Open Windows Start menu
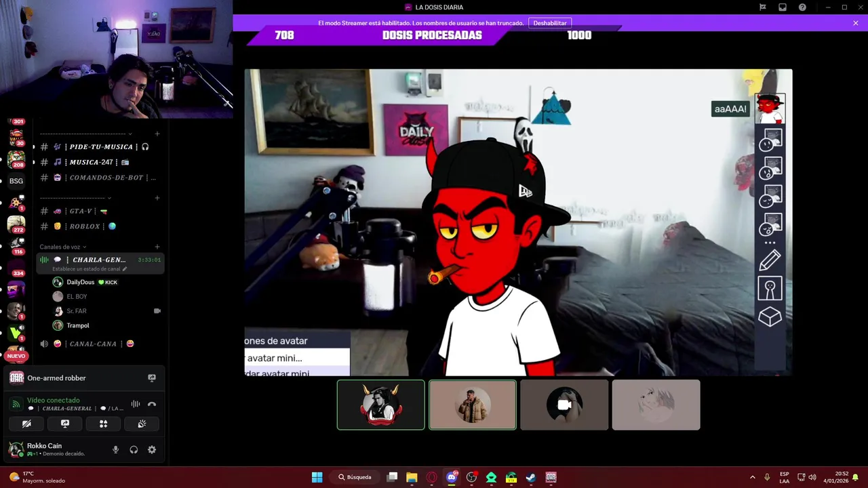The width and height of the screenshot is (868, 488). (317, 477)
